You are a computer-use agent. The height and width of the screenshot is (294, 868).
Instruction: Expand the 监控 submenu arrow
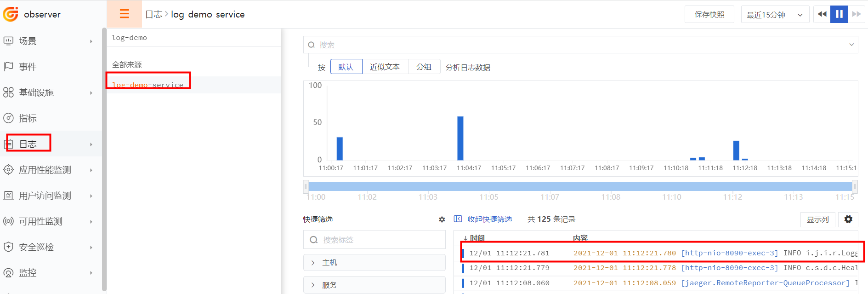tap(91, 273)
